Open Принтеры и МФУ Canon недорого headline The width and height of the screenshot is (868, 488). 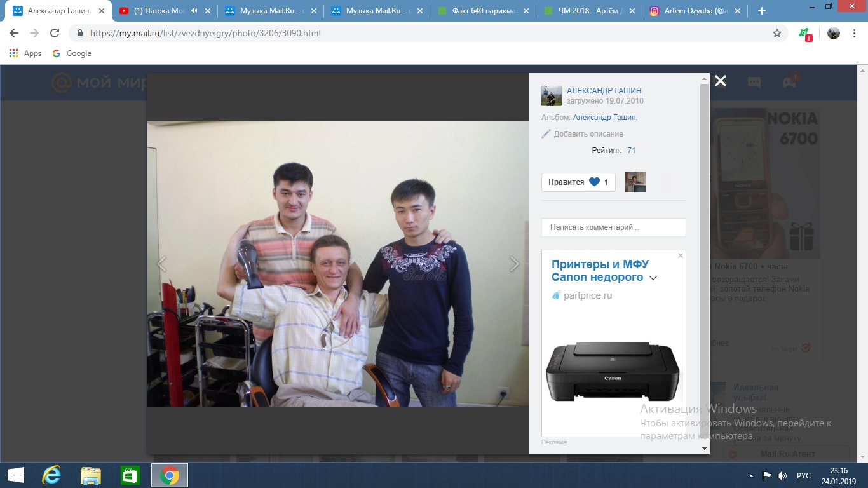click(x=600, y=271)
